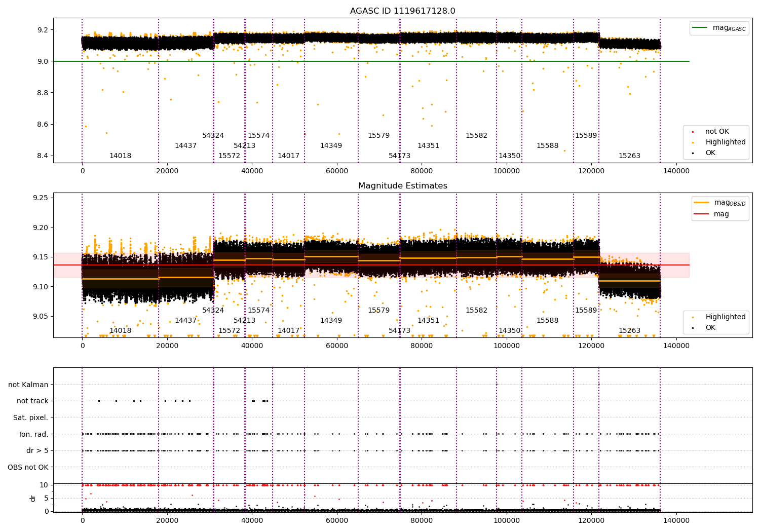Click obsid label 14018 in Magnitude Estimates panel
Image resolution: width=760 pixels, height=532 pixels.
120,331
